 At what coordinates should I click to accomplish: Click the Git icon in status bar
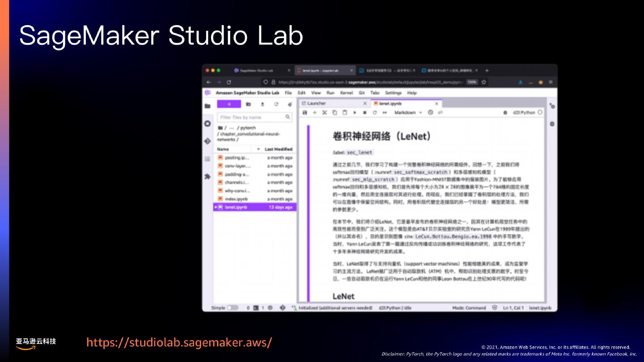click(x=283, y=308)
